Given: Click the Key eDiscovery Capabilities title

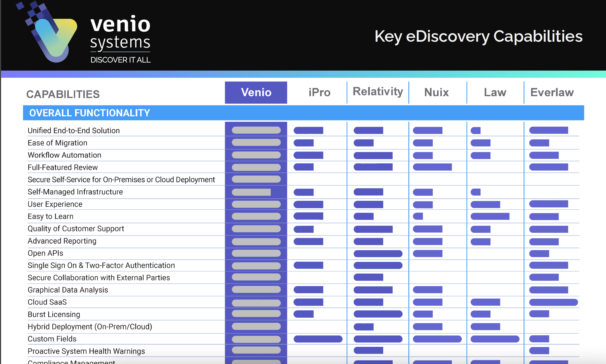Looking at the screenshot, I should coord(478,36).
